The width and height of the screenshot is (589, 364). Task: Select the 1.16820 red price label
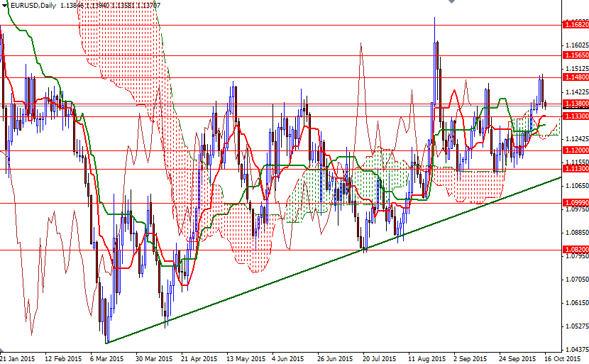[x=575, y=25]
